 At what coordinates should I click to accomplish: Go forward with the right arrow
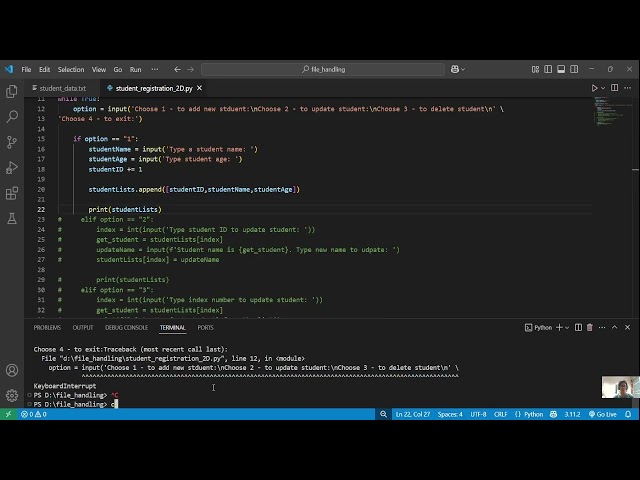coord(191,69)
